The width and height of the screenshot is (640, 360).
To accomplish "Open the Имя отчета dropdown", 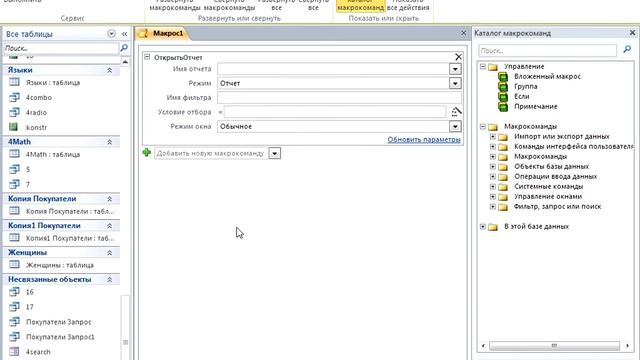I will 455,69.
